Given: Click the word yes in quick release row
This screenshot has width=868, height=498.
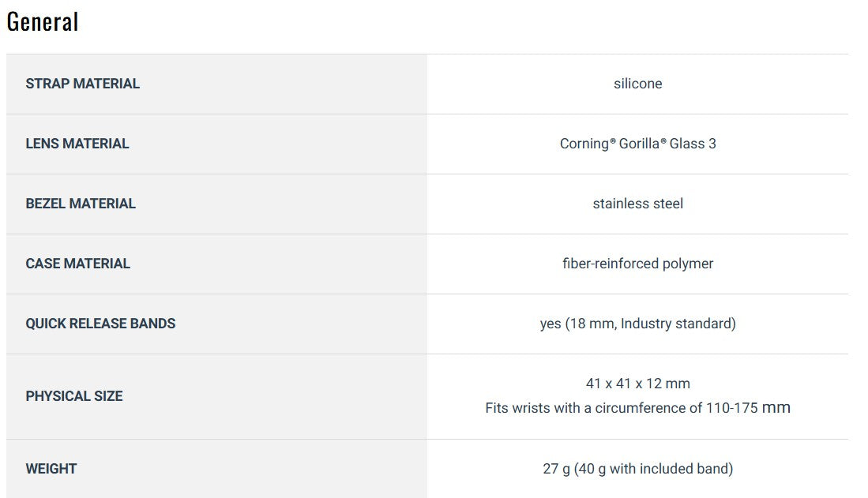Looking at the screenshot, I should coord(550,324).
